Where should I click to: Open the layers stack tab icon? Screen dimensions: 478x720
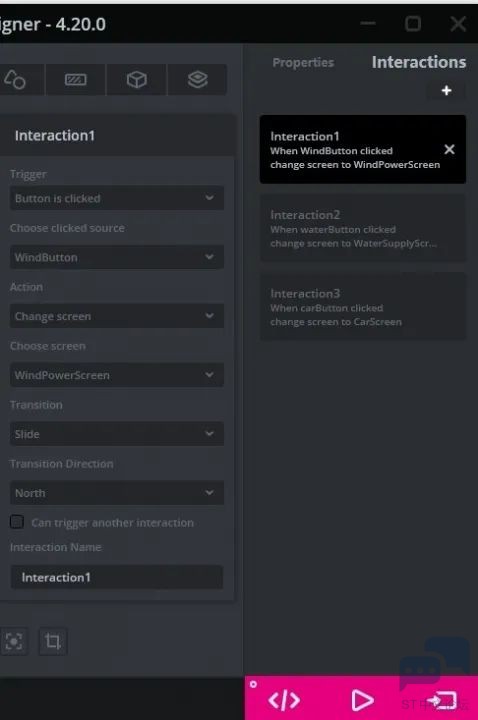[197, 80]
